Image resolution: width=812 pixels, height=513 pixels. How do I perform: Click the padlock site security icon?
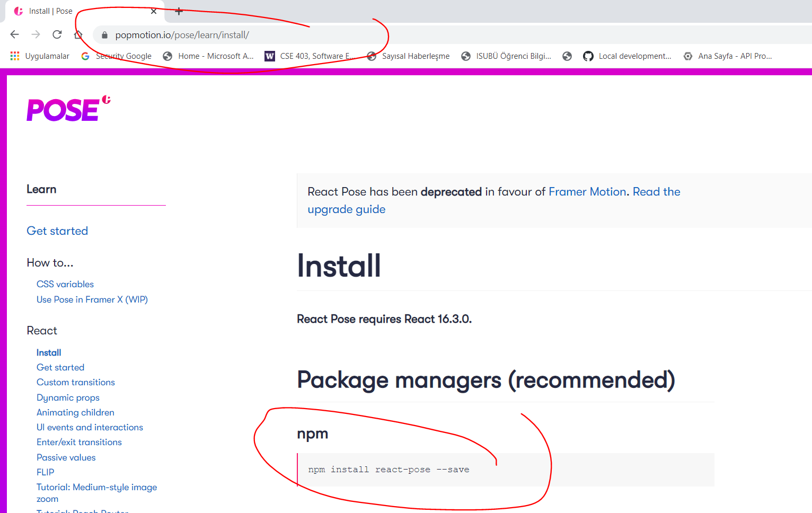tap(104, 35)
